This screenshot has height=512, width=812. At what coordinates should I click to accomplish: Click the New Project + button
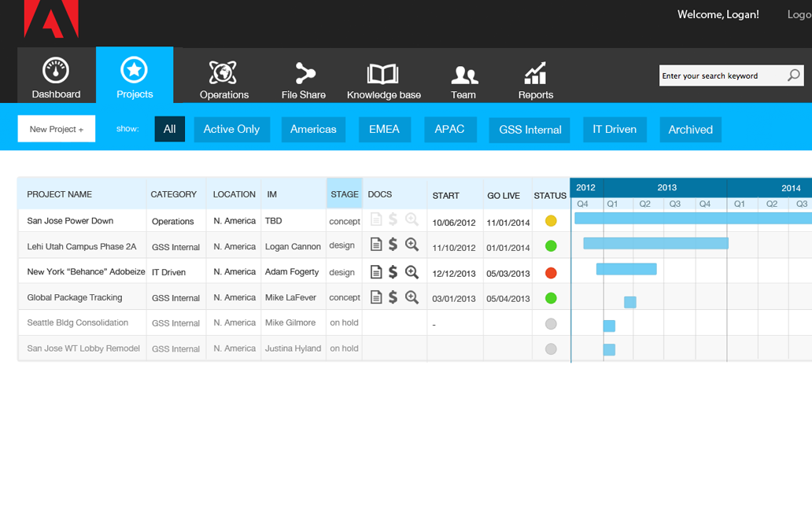click(57, 129)
